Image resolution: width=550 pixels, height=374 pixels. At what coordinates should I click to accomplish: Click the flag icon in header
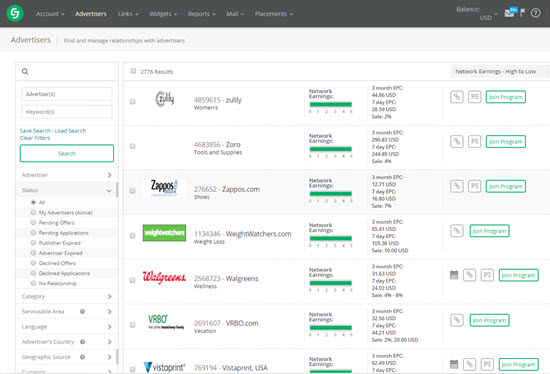click(x=523, y=13)
